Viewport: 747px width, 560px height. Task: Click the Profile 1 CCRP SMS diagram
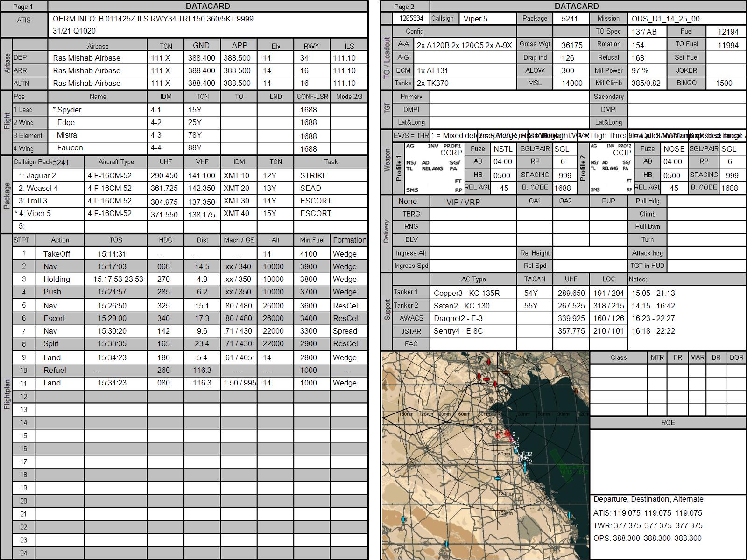[x=434, y=168]
